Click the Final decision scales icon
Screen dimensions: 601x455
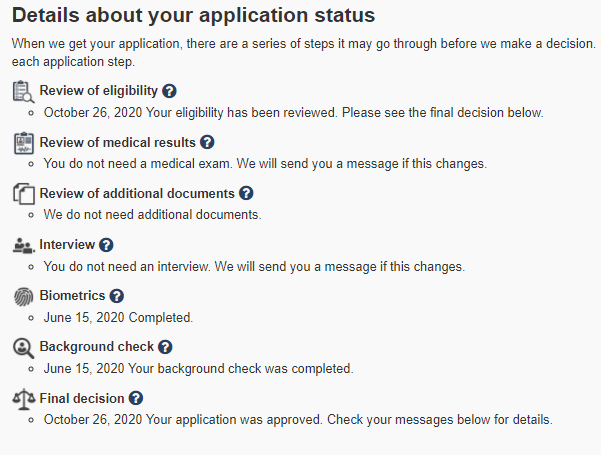coord(23,399)
